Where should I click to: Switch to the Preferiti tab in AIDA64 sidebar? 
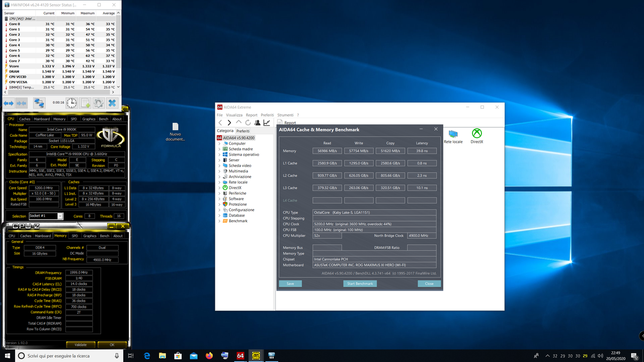coord(243,131)
